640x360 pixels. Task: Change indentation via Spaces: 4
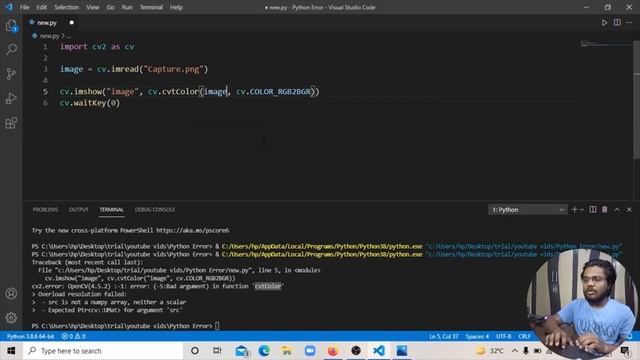(x=477, y=336)
